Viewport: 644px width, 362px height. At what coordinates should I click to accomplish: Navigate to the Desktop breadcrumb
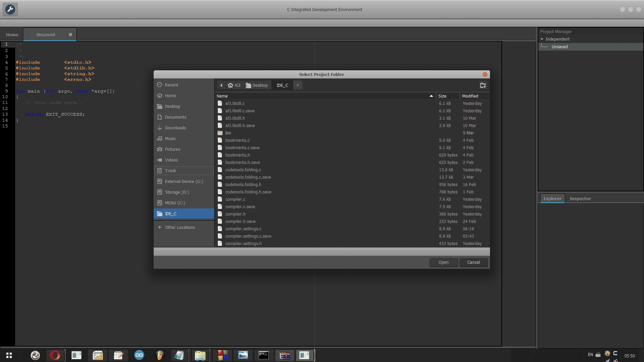(257, 85)
